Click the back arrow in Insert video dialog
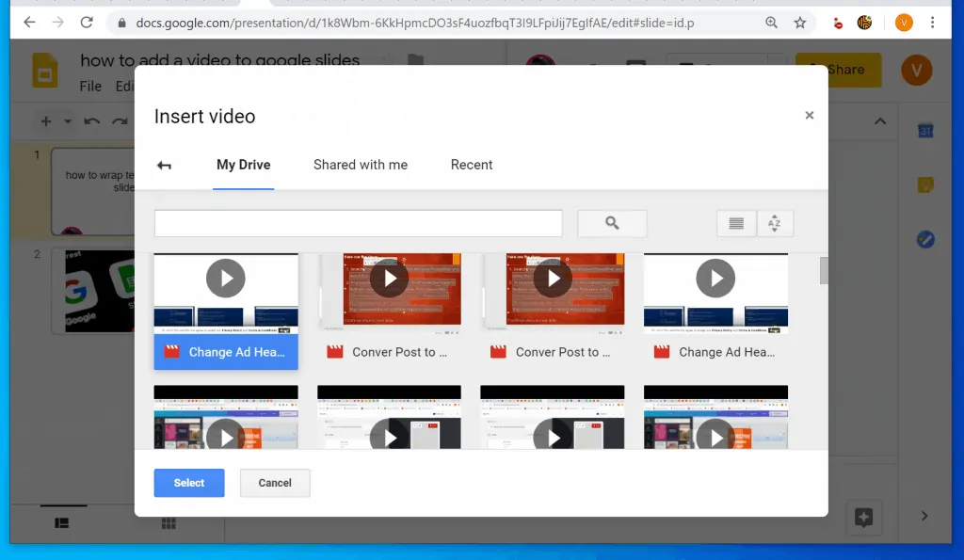This screenshot has width=964, height=560. (165, 166)
